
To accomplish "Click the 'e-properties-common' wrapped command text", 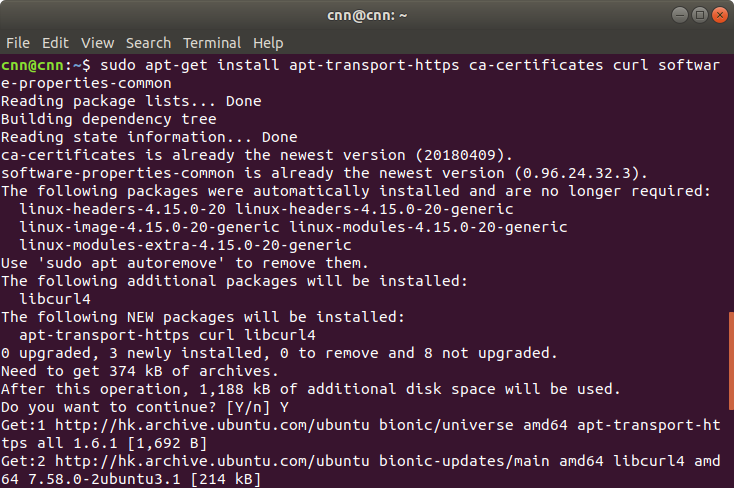I will 86,83.
